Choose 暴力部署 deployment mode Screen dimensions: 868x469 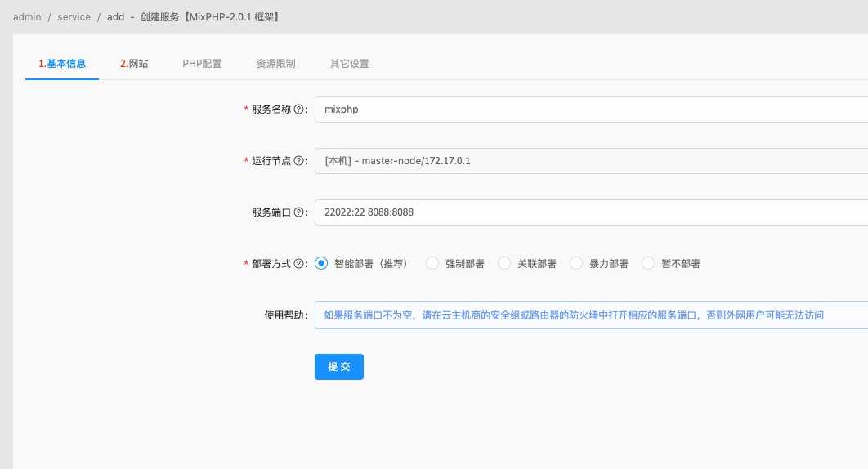point(576,264)
